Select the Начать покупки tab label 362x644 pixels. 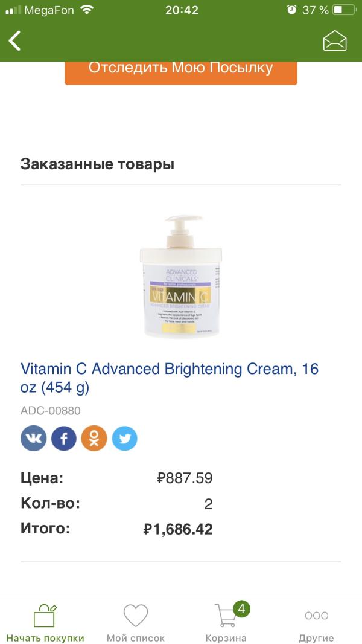pyautogui.click(x=45, y=638)
